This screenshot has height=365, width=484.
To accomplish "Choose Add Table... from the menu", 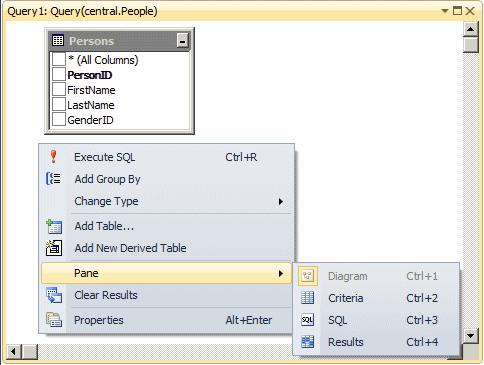I will click(166, 226).
